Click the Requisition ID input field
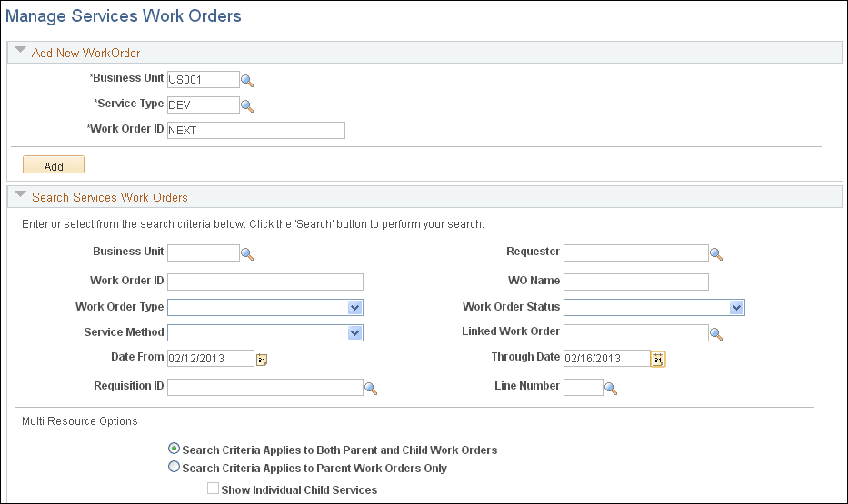 point(265,388)
